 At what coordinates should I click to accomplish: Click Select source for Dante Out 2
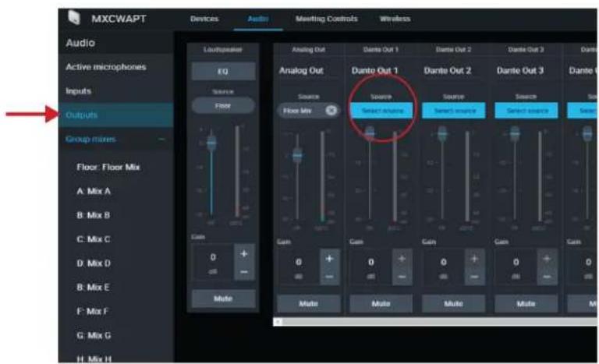click(454, 111)
